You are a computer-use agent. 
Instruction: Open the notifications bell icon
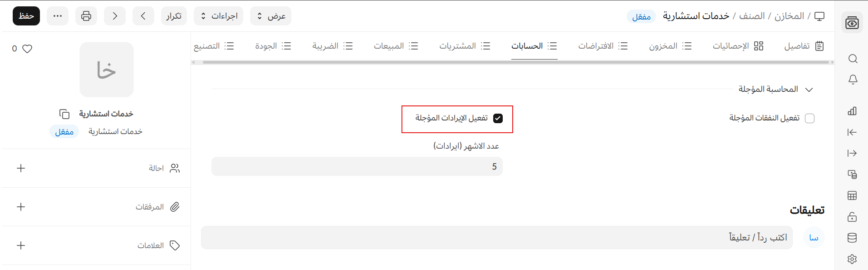(853, 80)
